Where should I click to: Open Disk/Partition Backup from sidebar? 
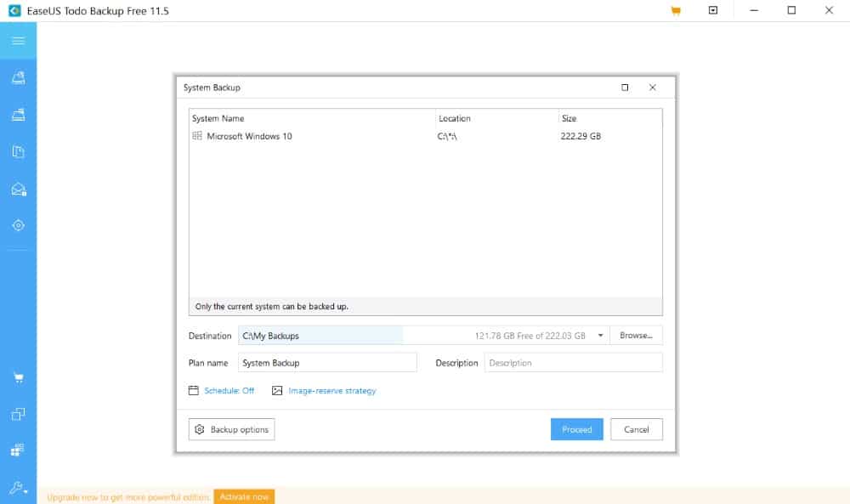(18, 78)
